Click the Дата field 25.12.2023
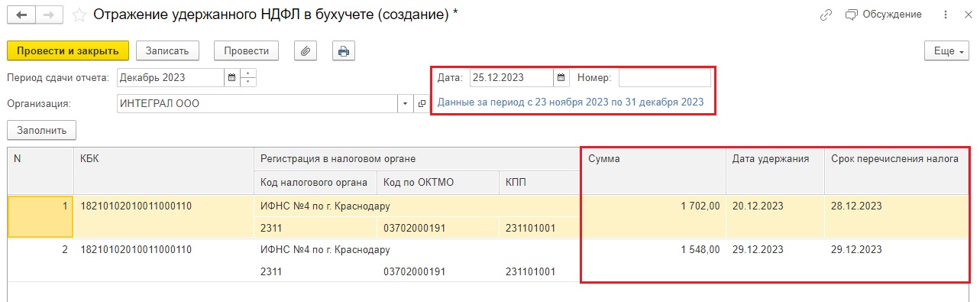 511,77
